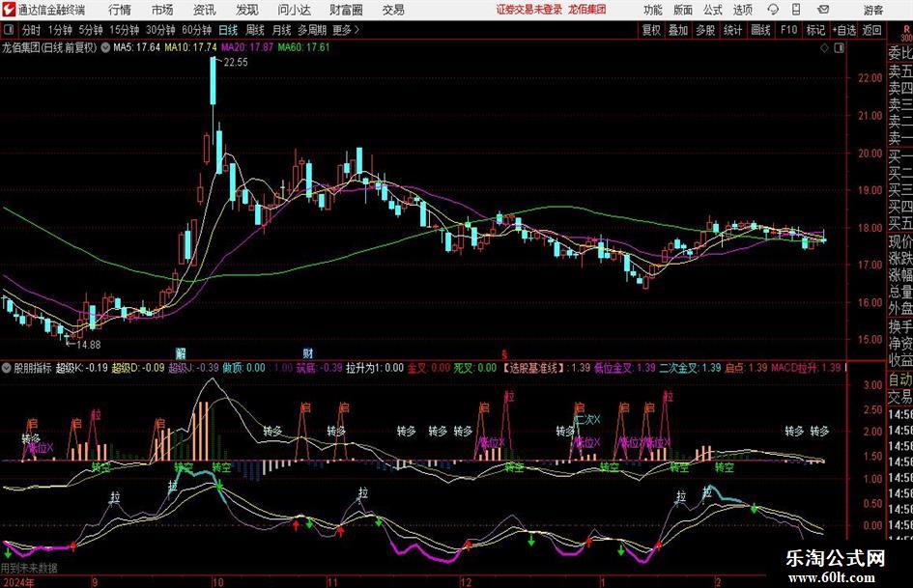Open the customer service headset icon
The width and height of the screenshot is (913, 588).
click(773, 10)
